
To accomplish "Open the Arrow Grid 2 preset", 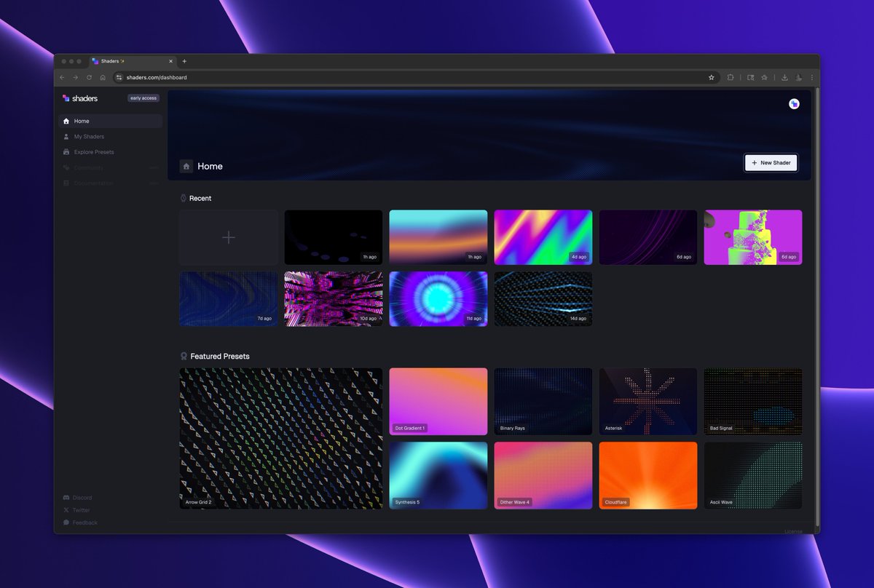I will click(x=281, y=438).
